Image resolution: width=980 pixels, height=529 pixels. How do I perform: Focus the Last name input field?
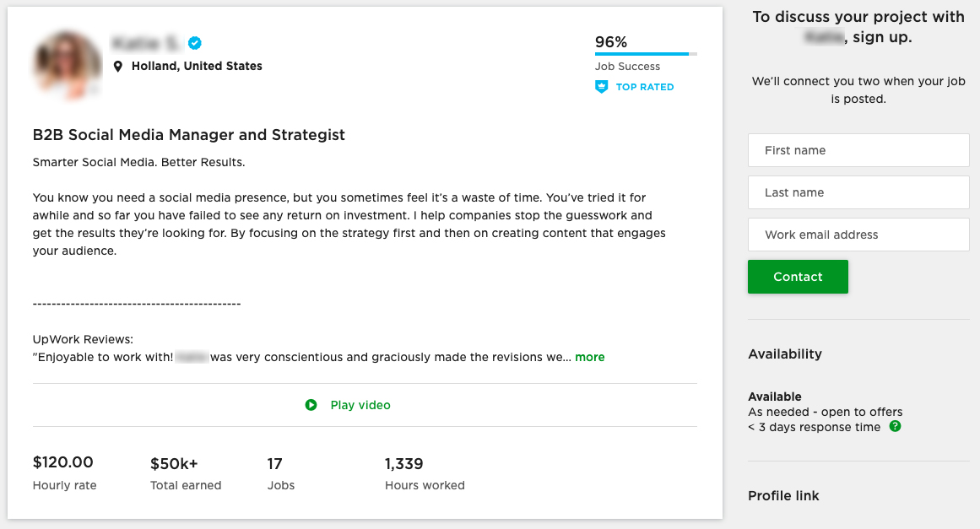(x=858, y=192)
